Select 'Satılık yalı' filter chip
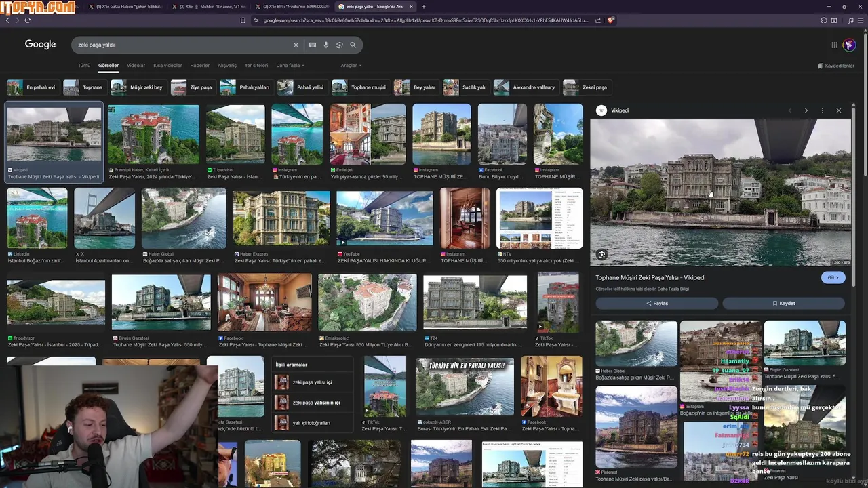 [465, 87]
